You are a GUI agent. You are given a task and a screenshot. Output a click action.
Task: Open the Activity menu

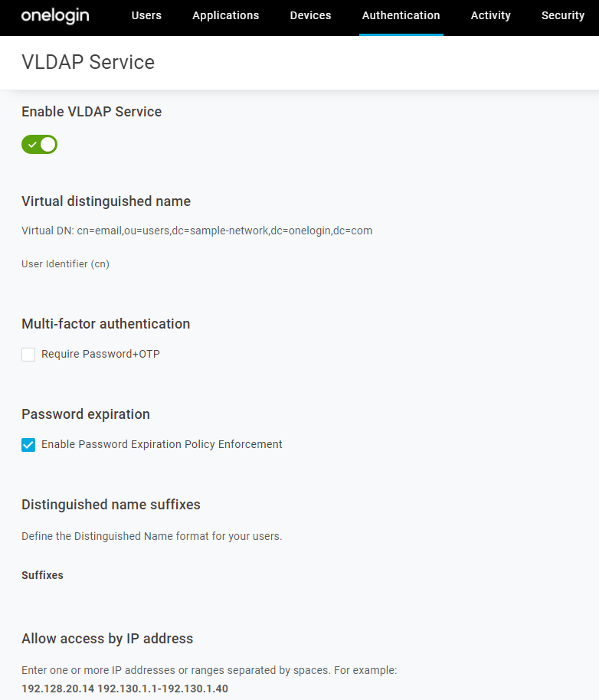(x=490, y=15)
